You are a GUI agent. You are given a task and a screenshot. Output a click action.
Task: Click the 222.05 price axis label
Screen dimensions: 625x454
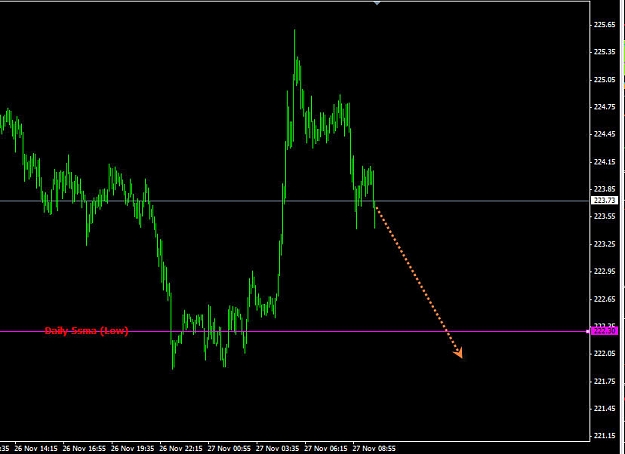pyautogui.click(x=604, y=354)
